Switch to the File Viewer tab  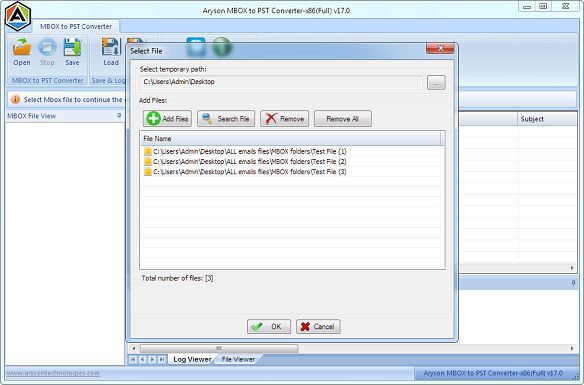point(238,359)
